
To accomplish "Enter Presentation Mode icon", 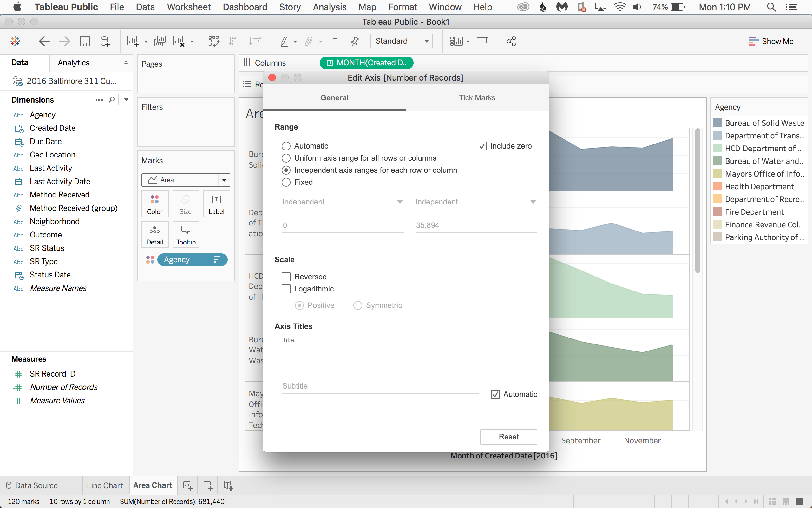I will click(482, 41).
